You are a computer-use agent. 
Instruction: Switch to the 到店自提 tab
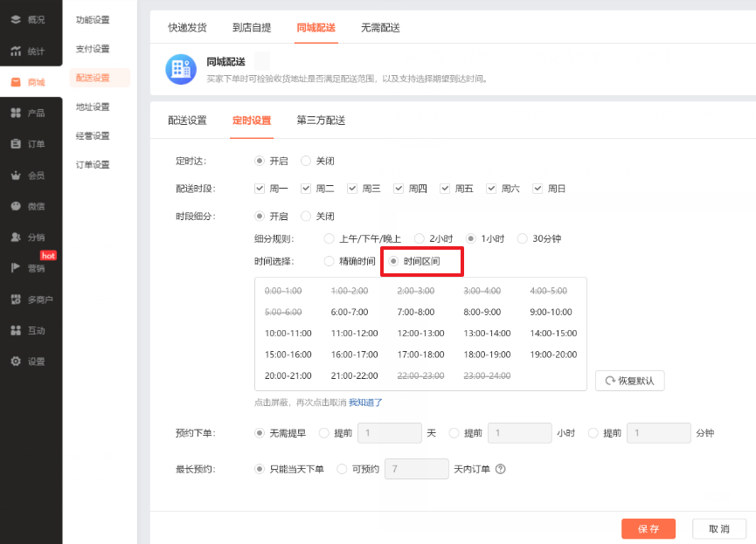252,27
